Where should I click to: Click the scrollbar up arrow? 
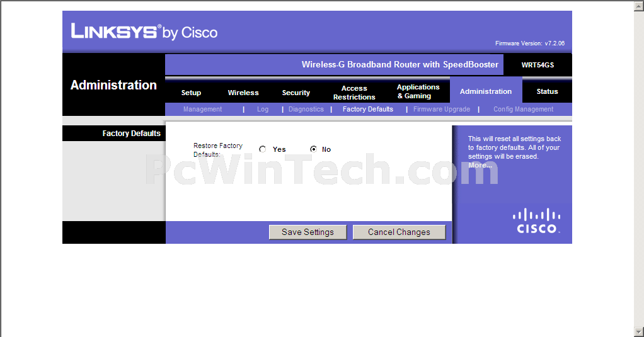click(639, 5)
